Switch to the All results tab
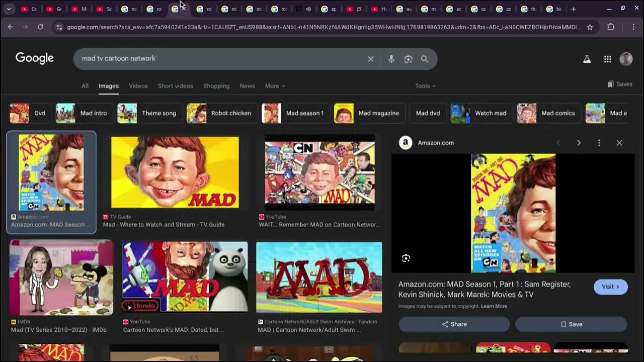Screen dimensions: 644x362 pyautogui.click(x=85, y=86)
